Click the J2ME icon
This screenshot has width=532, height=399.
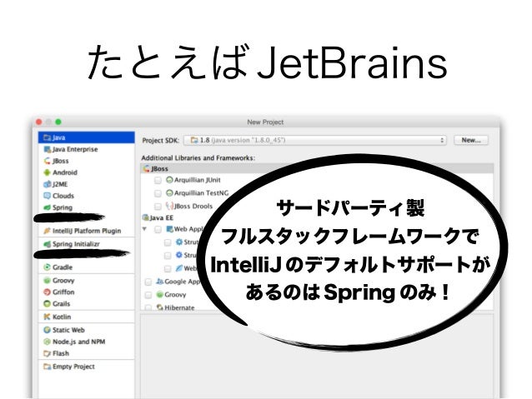(x=48, y=184)
